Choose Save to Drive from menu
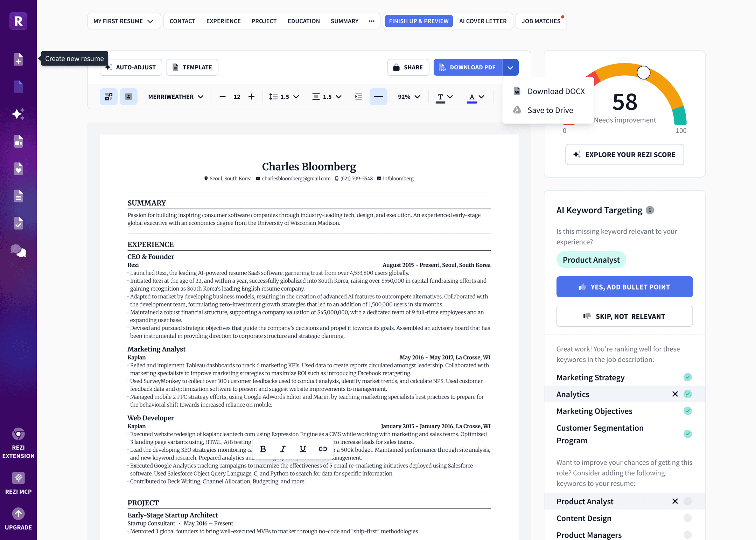This screenshot has height=540, width=756. tap(549, 110)
